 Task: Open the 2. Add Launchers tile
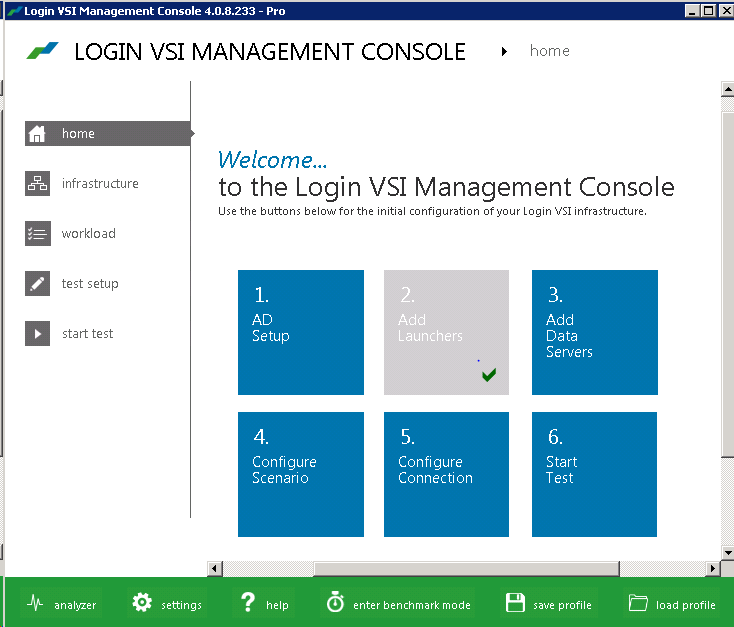tap(446, 332)
